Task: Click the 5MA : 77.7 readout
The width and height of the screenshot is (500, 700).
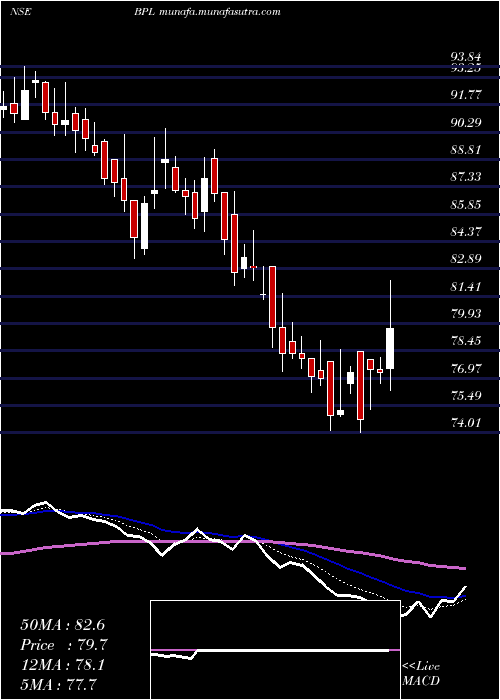Action: pyautogui.click(x=59, y=684)
